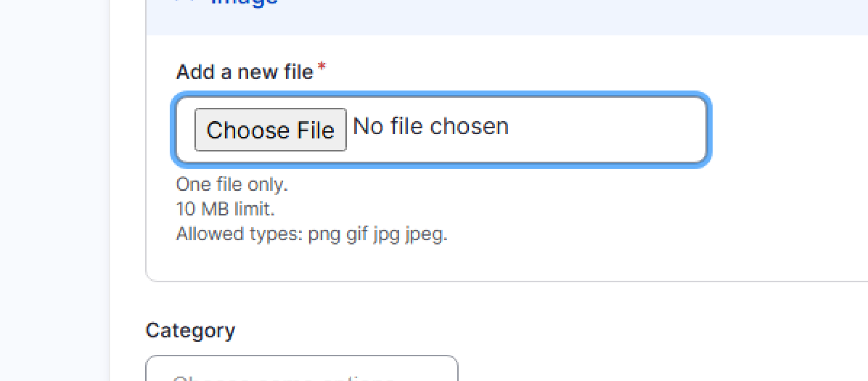Click the blue Image section header bar
Image resolution: width=868 pixels, height=381 pixels.
542,18
